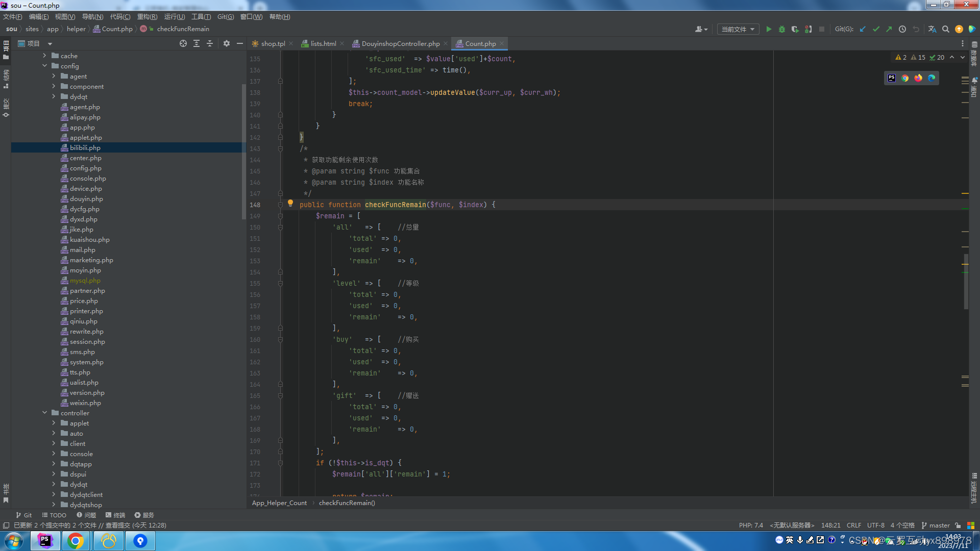Switch to DouyinshopController.php tab
Screen dimensions: 980x551
click(401, 43)
